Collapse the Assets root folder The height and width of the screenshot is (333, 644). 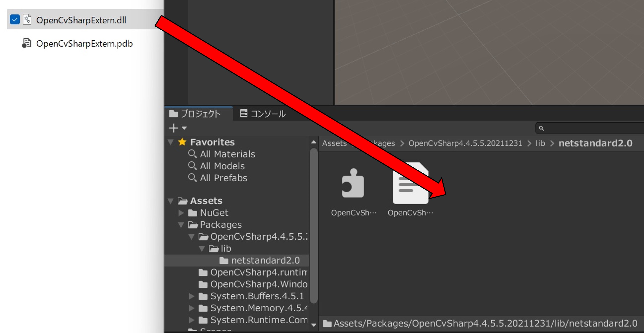(x=171, y=201)
